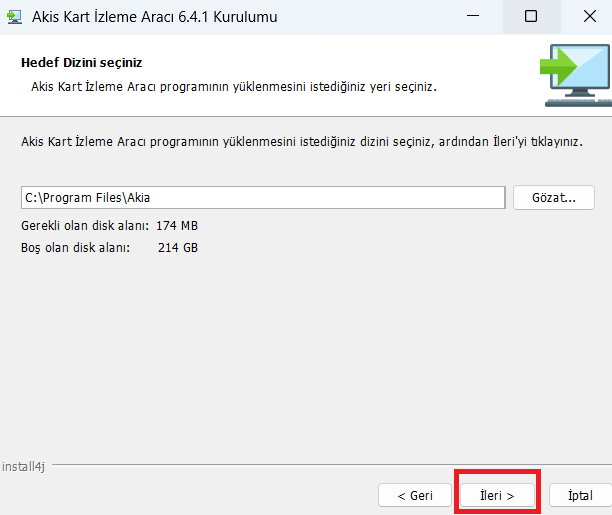Click the installer icon in title bar
The image size is (612, 515).
tap(14, 17)
